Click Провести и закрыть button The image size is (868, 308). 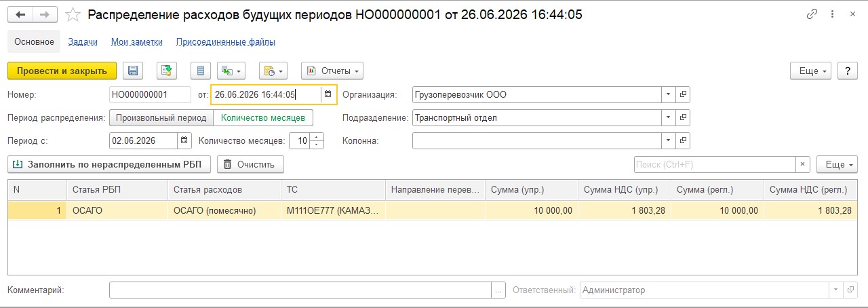[62, 71]
